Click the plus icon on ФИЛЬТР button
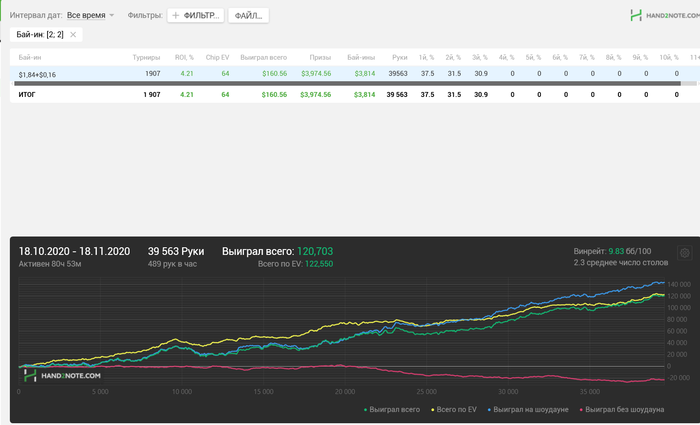Viewport: 700px width, 425px height. pos(176,15)
